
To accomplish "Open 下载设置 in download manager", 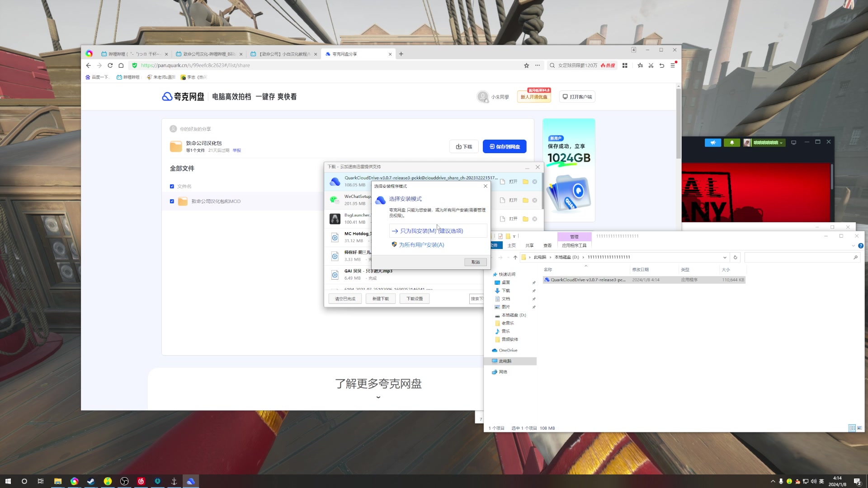I will [415, 299].
